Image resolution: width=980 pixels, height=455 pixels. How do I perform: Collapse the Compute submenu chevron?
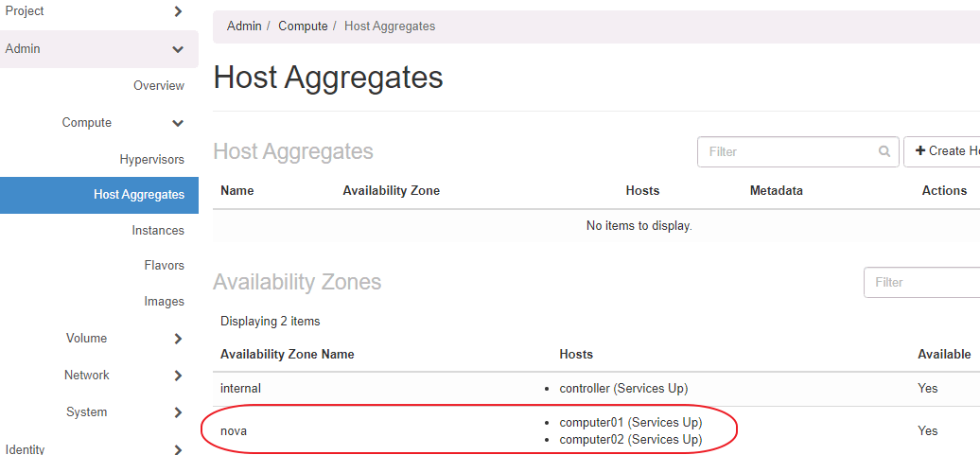(178, 123)
